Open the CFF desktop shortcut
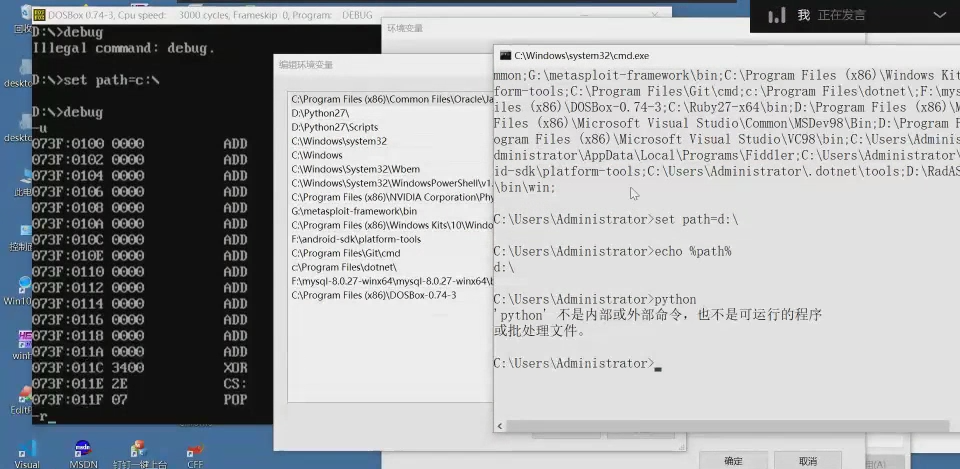This screenshot has height=469, width=960. 195,449
